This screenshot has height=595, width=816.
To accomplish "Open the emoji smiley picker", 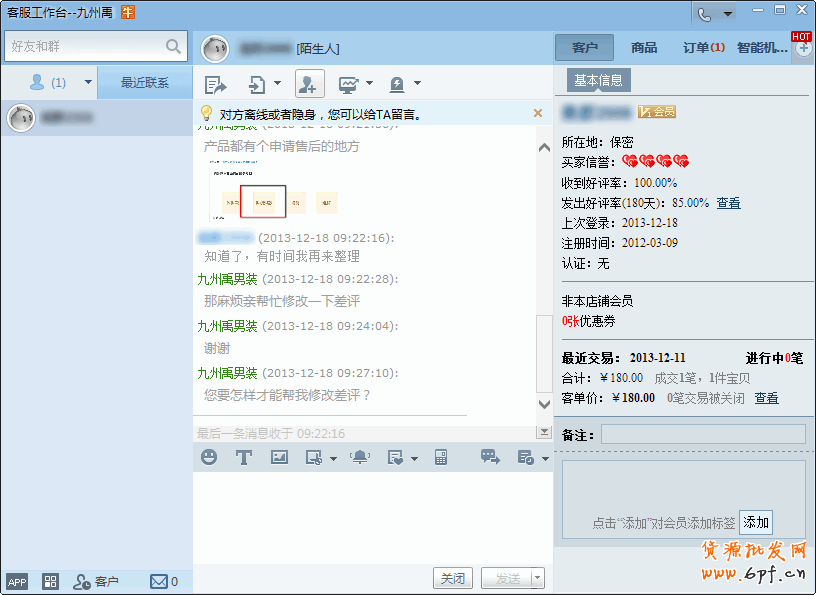I will pyautogui.click(x=209, y=457).
